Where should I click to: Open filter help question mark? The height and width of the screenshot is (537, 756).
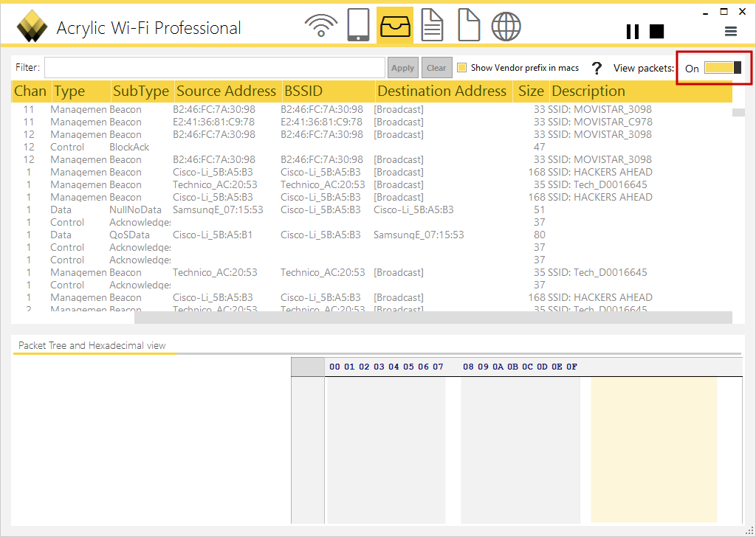pos(597,69)
